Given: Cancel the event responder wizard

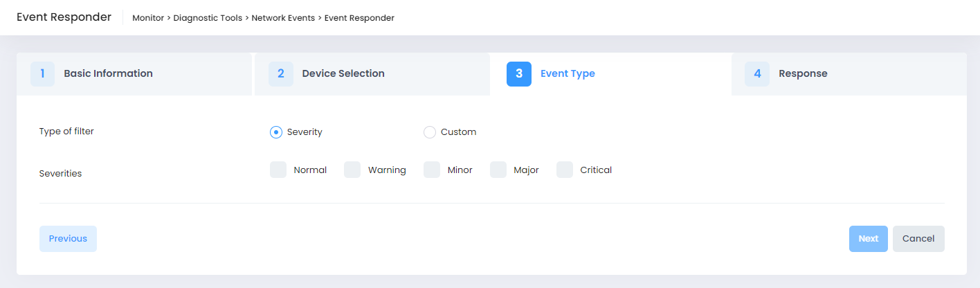Looking at the screenshot, I should pos(918,239).
